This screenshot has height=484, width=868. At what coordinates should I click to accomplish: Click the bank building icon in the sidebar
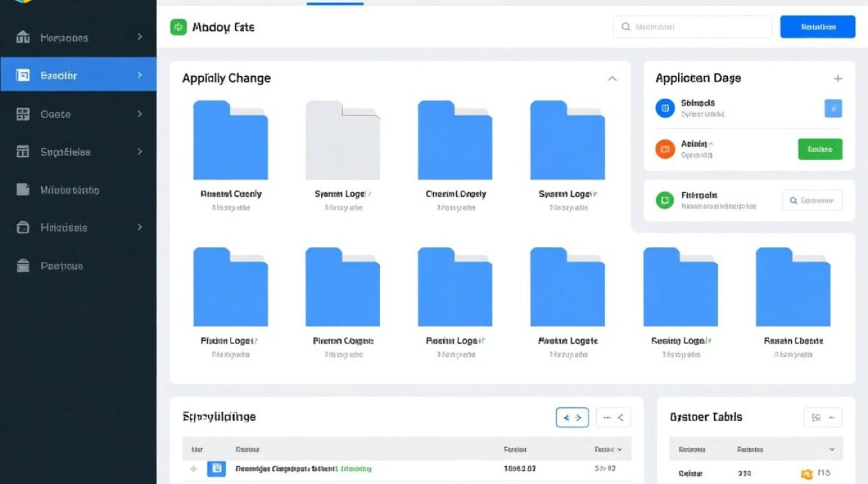click(23, 37)
